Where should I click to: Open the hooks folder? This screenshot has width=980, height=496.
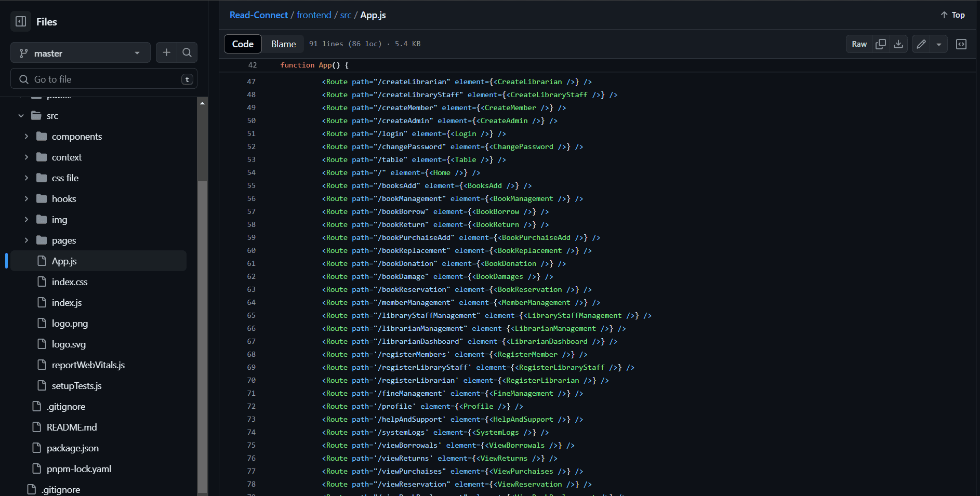64,199
